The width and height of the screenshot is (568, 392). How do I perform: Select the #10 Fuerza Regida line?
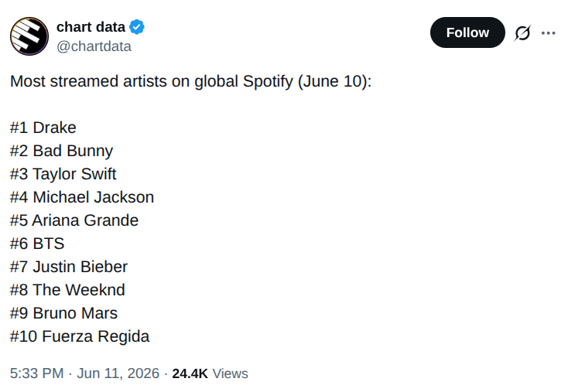tap(80, 336)
